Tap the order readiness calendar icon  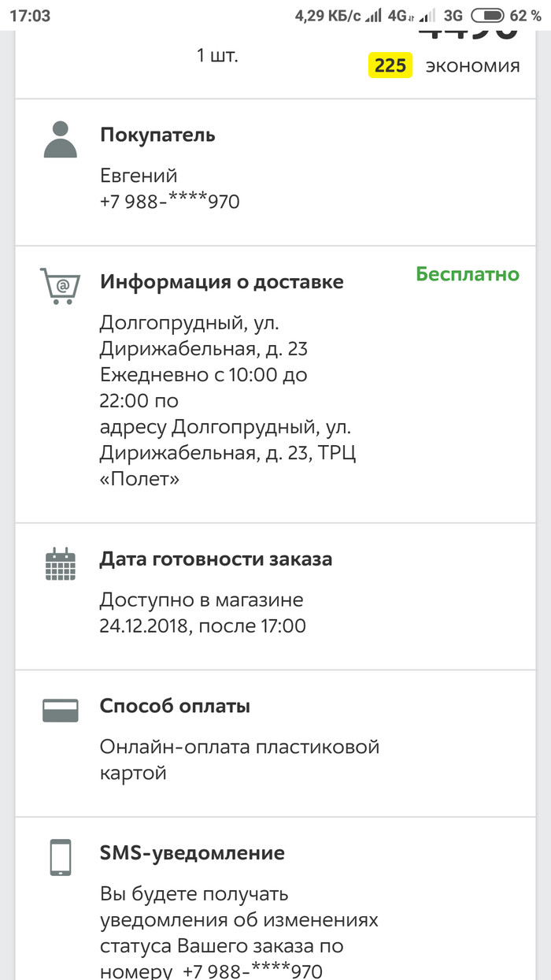tap(60, 564)
